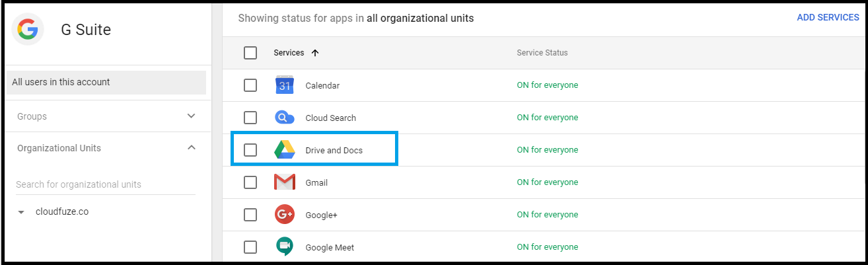This screenshot has width=868, height=265.
Task: Check the Drive and Docs checkbox
Action: pos(250,150)
